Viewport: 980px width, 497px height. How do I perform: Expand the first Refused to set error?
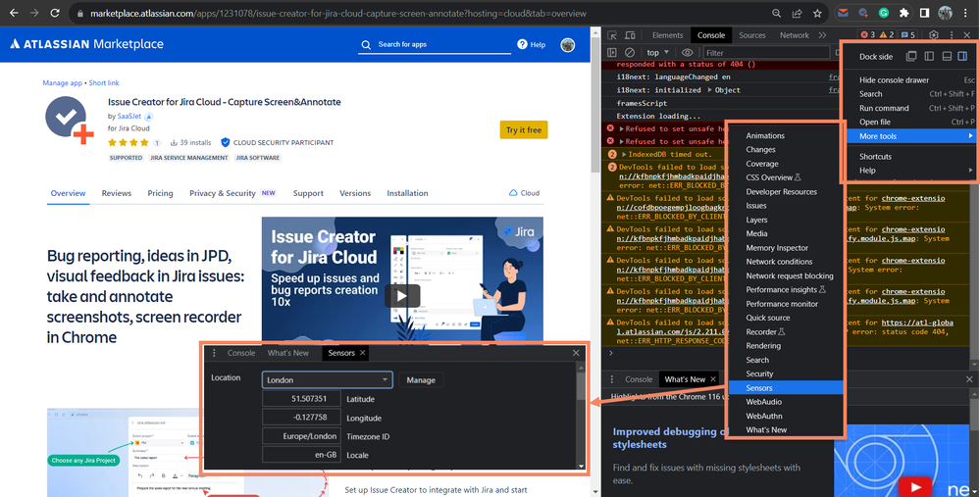click(x=621, y=128)
